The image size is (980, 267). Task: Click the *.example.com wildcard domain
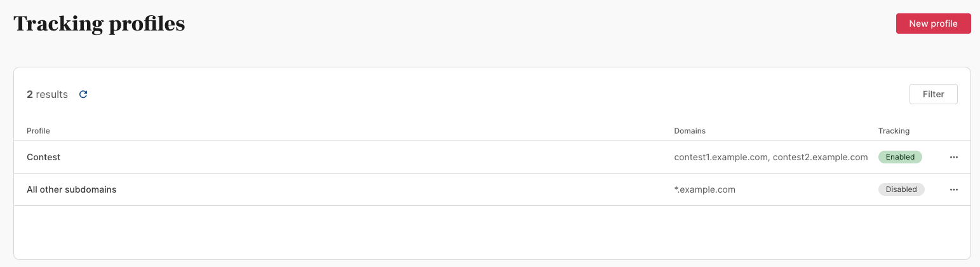(704, 189)
